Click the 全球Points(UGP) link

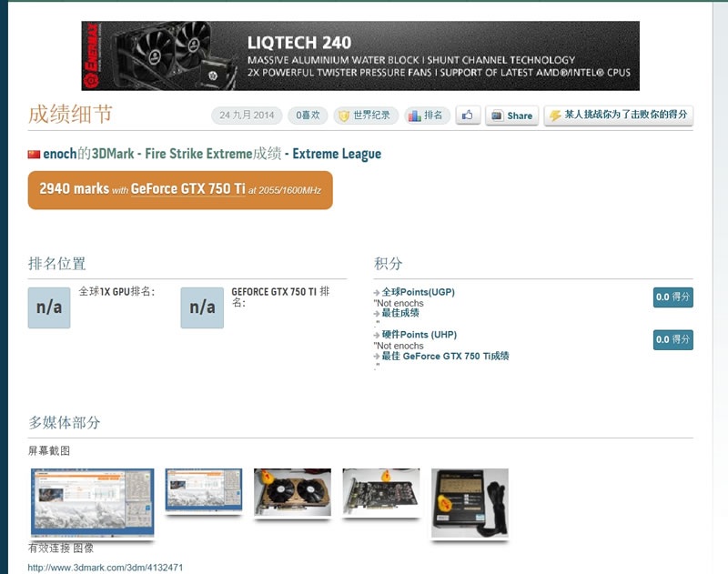[x=418, y=292]
